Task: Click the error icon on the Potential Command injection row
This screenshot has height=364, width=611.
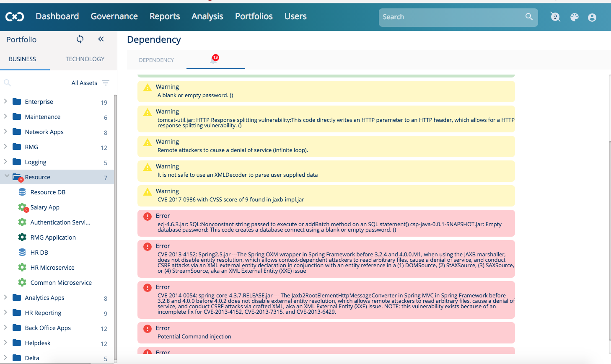Action: [147, 328]
